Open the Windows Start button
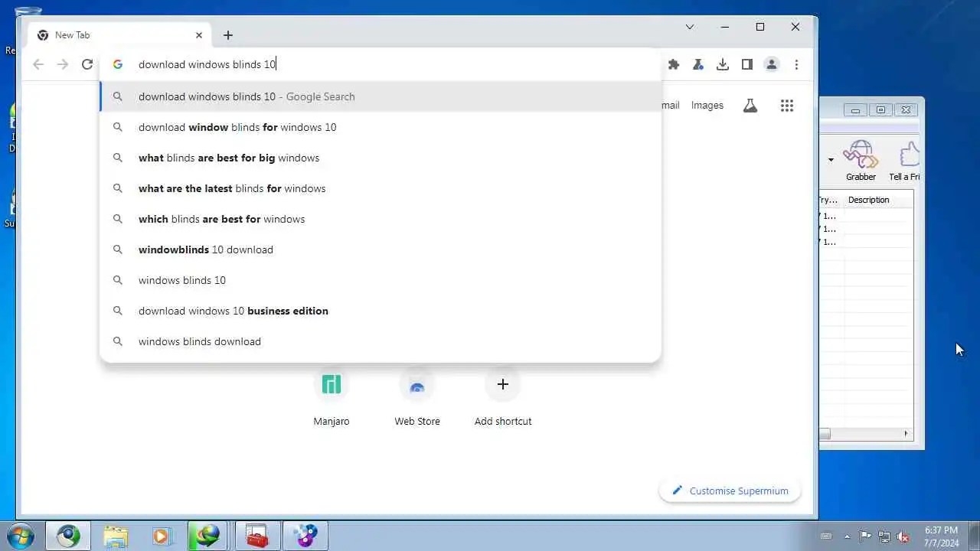 [x=21, y=536]
